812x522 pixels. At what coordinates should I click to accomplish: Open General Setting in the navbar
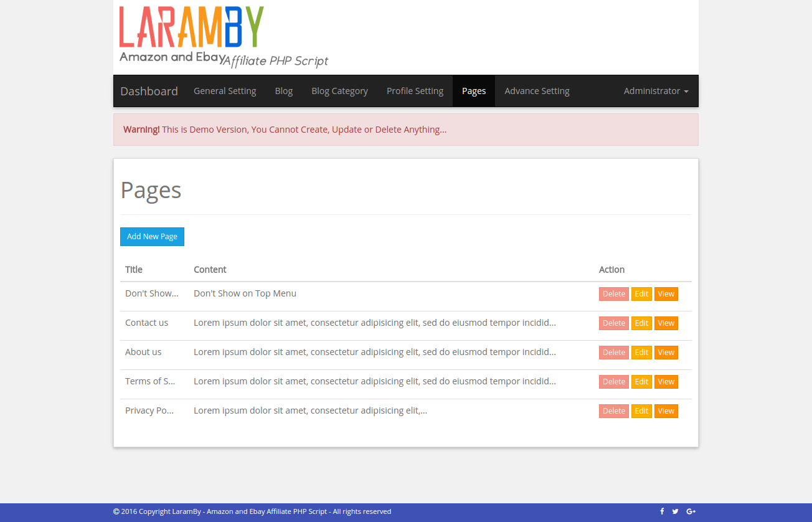coord(225,91)
